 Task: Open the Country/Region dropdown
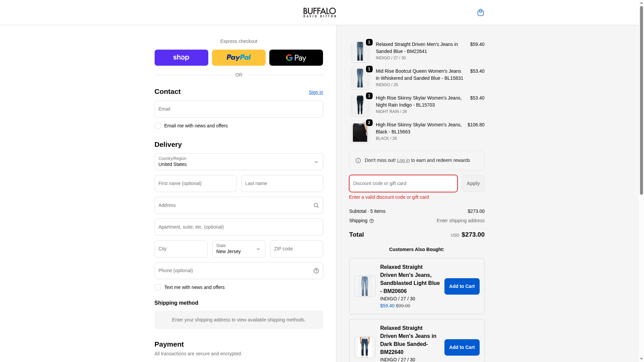tap(238, 162)
